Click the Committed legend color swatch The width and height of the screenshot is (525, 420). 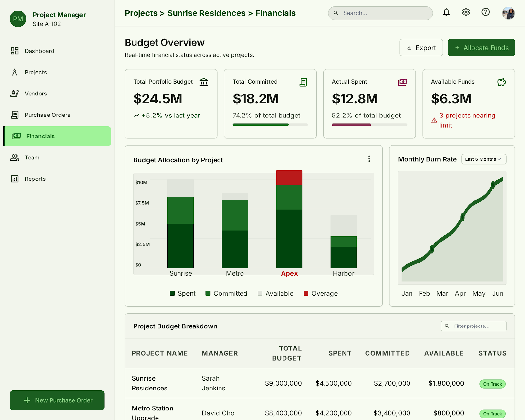208,293
